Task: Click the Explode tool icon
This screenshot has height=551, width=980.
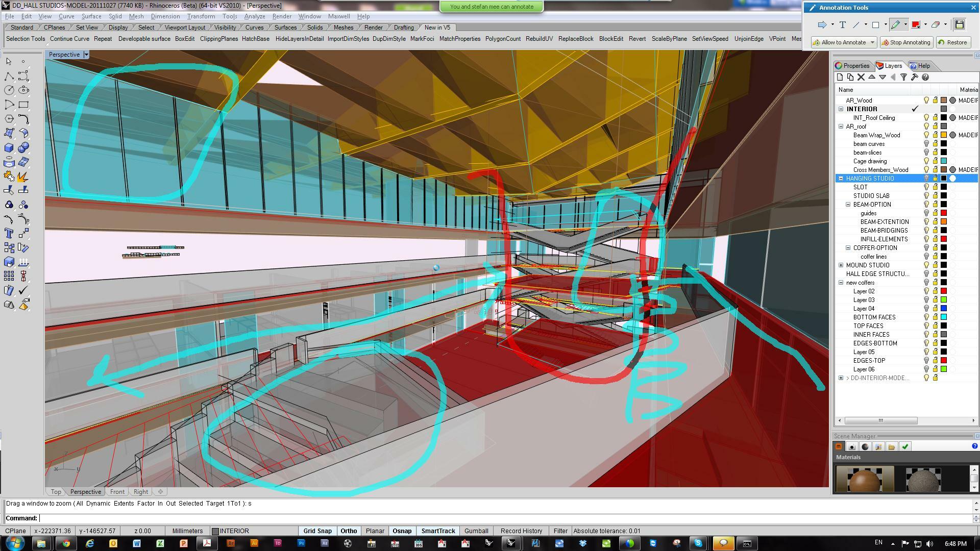Action: pos(23,177)
